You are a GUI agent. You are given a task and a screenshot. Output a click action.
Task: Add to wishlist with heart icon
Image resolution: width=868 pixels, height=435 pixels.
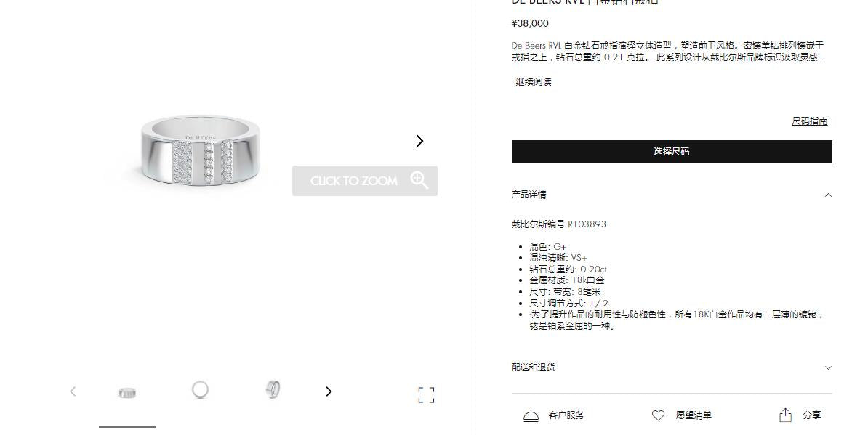(x=658, y=415)
